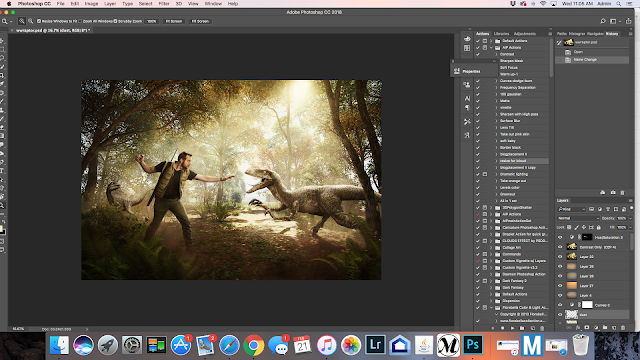Expand the Default Actions set at top
The height and width of the screenshot is (360, 640).
(x=491, y=41)
